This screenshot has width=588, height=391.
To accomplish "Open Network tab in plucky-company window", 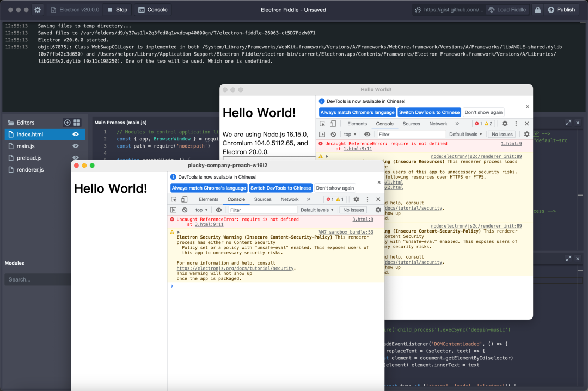I will 290,200.
